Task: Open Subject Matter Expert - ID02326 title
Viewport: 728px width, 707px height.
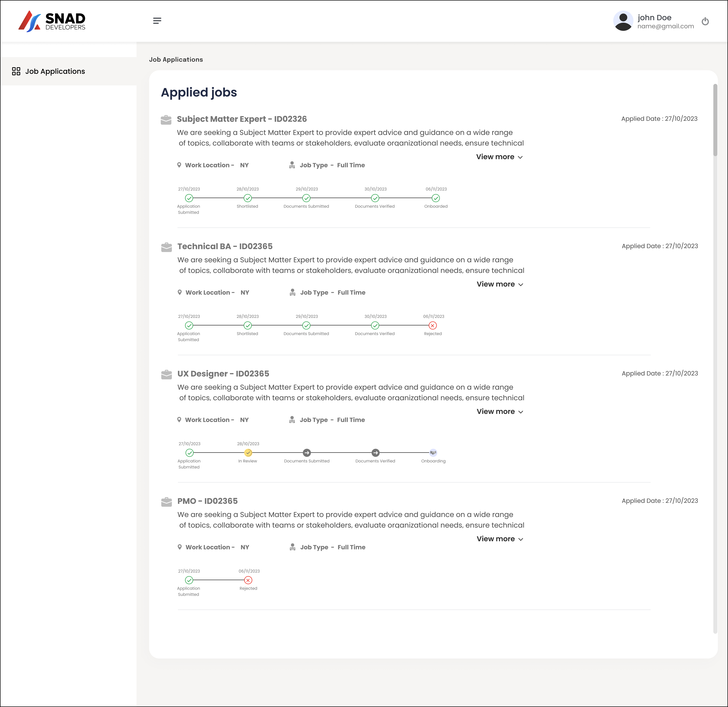Action: [242, 119]
